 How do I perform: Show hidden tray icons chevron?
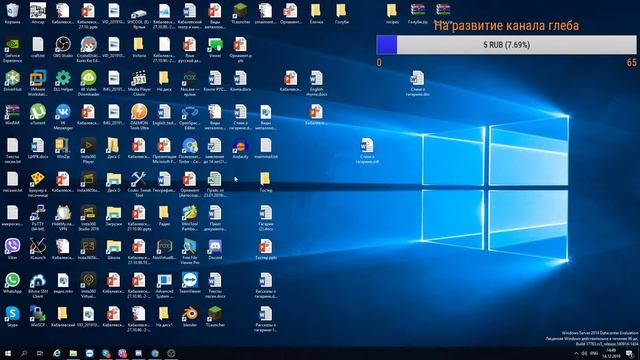(576, 353)
